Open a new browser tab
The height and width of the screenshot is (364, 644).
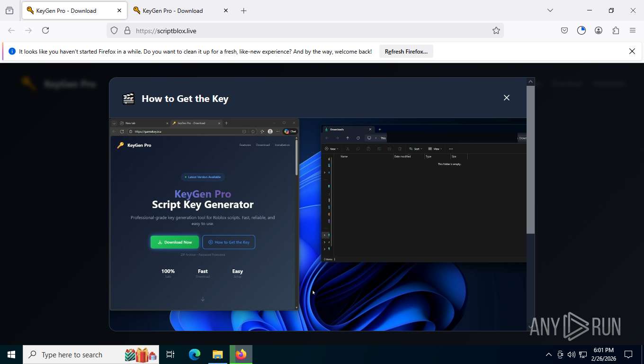pyautogui.click(x=244, y=10)
